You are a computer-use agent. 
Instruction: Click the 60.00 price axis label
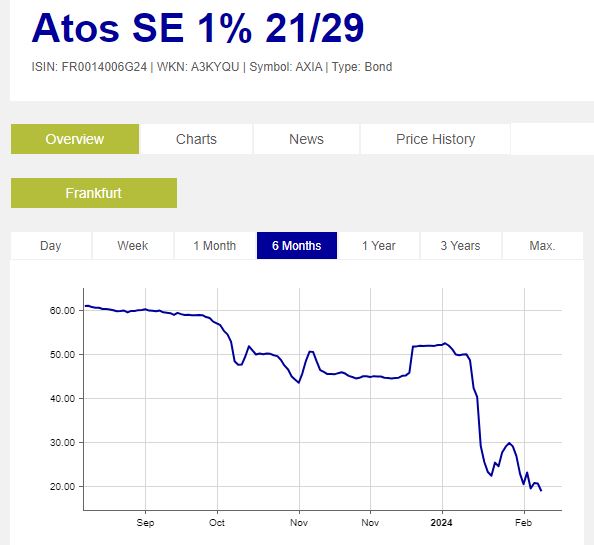click(63, 311)
